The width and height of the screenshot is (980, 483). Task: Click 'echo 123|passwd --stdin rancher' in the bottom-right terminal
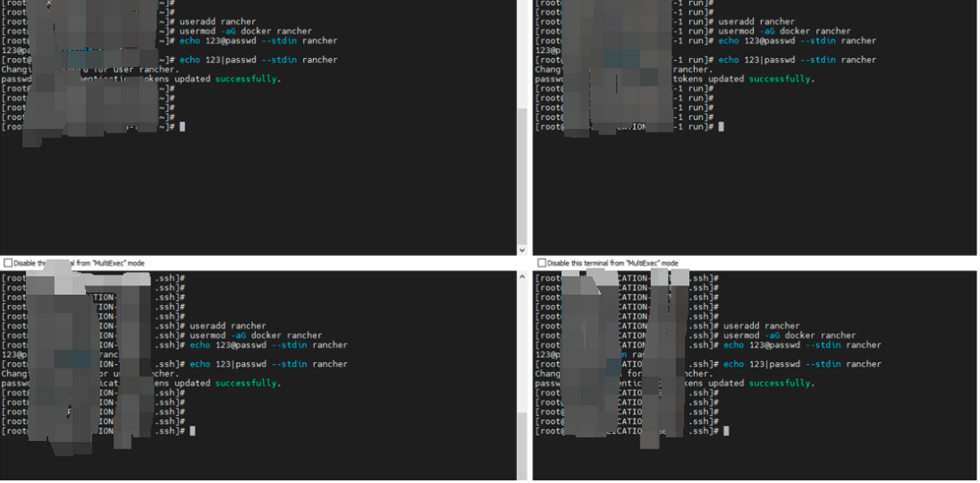[x=802, y=364]
